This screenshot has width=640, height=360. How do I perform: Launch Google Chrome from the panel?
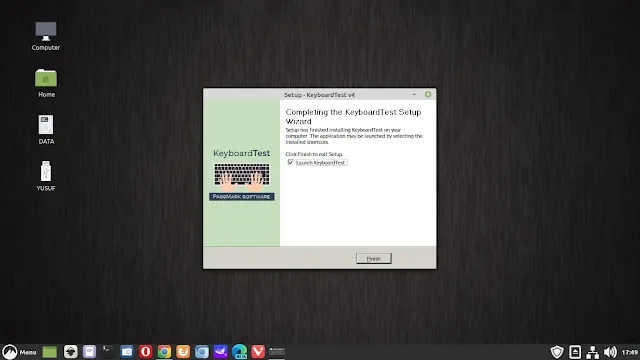point(164,351)
